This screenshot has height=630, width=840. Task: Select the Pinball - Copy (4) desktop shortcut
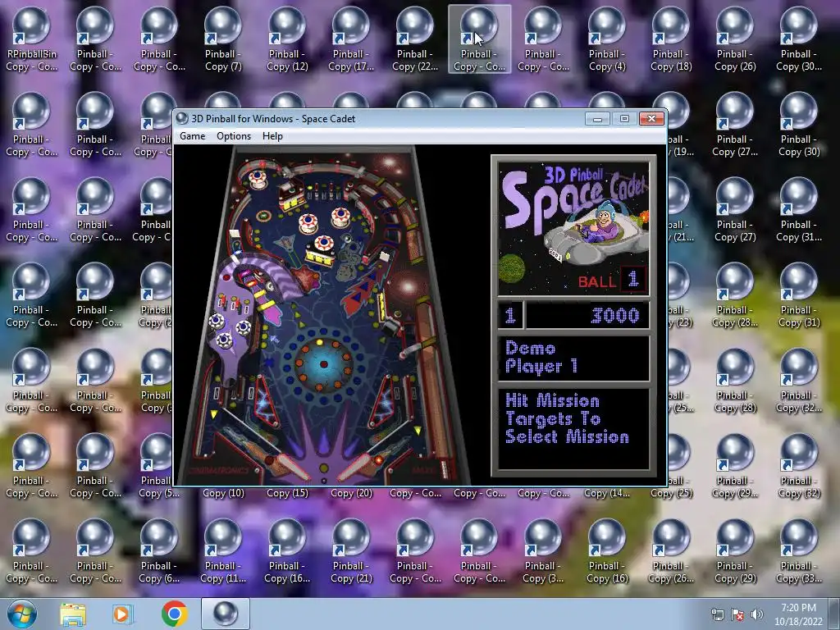pyautogui.click(x=607, y=40)
